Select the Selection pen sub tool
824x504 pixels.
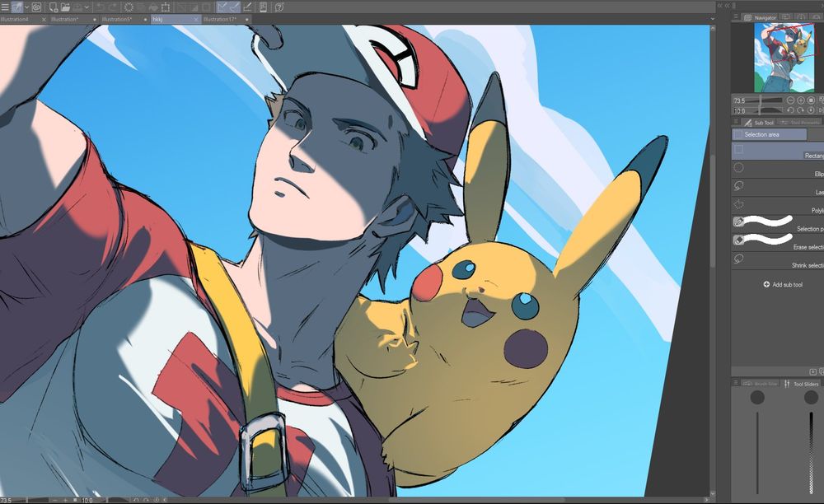click(x=778, y=224)
